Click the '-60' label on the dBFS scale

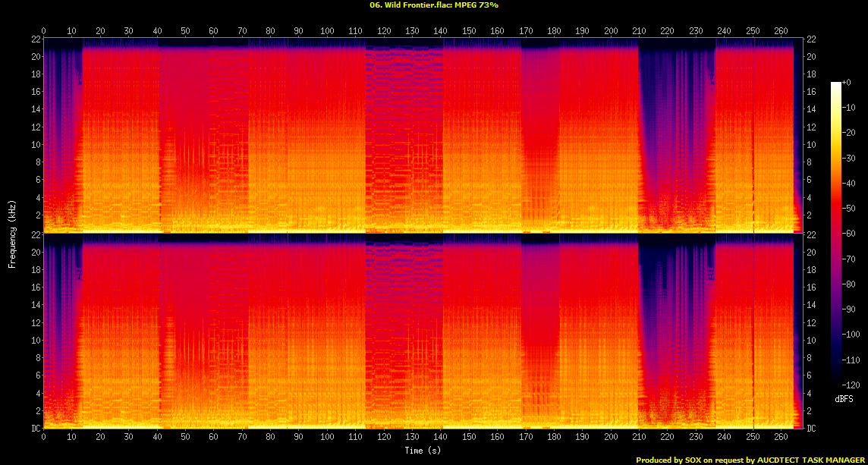(x=848, y=233)
